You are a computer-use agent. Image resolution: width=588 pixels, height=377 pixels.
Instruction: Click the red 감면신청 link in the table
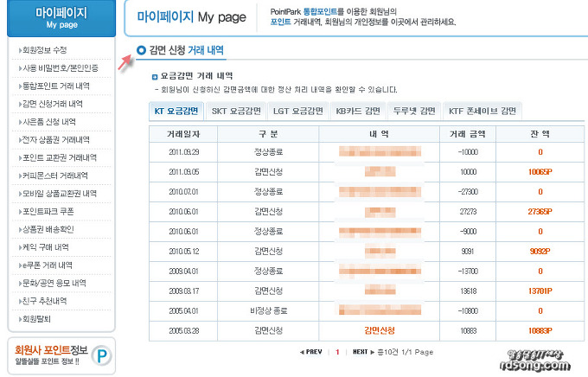(380, 330)
